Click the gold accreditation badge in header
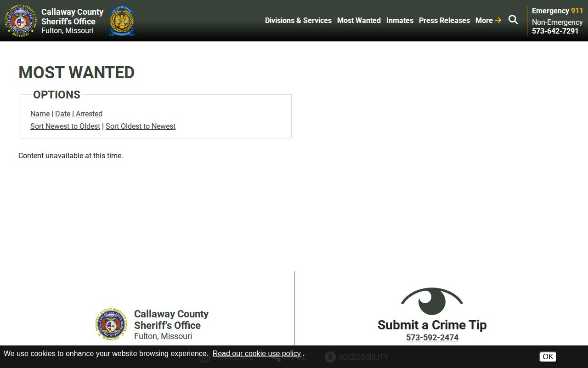 122,21
